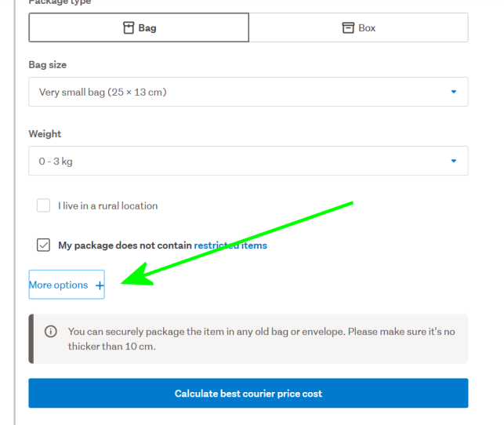The width and height of the screenshot is (504, 425).
Task: Click the 'Bag size' field label
Action: [x=48, y=65]
